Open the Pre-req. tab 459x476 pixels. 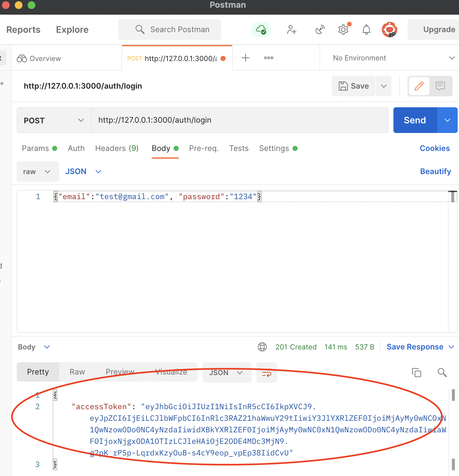click(x=204, y=148)
